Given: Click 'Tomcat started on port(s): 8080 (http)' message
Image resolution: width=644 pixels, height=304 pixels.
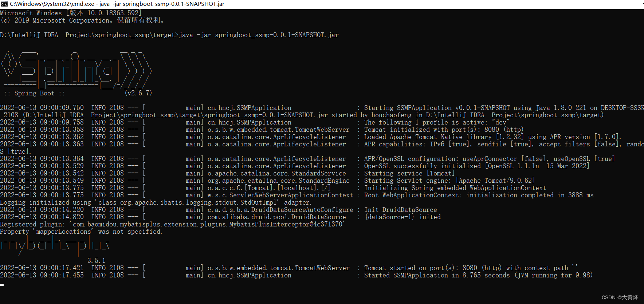Looking at the screenshot, I should 471,268.
